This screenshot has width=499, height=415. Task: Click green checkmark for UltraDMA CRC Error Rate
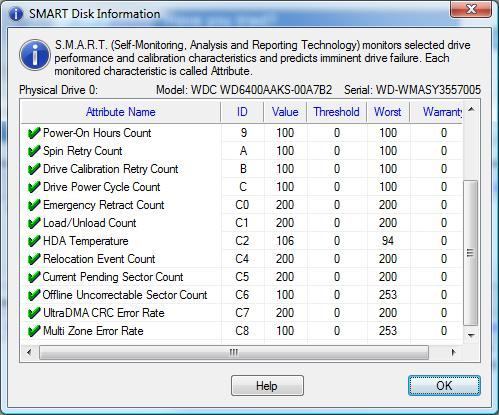pyautogui.click(x=34, y=313)
